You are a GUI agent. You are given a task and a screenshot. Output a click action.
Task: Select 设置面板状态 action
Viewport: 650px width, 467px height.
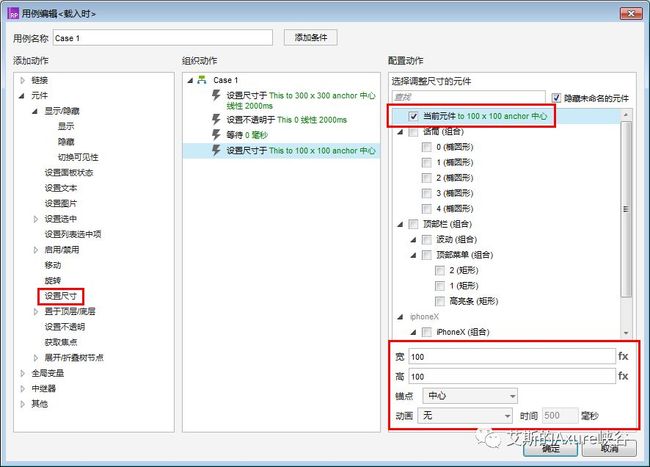tap(69, 172)
